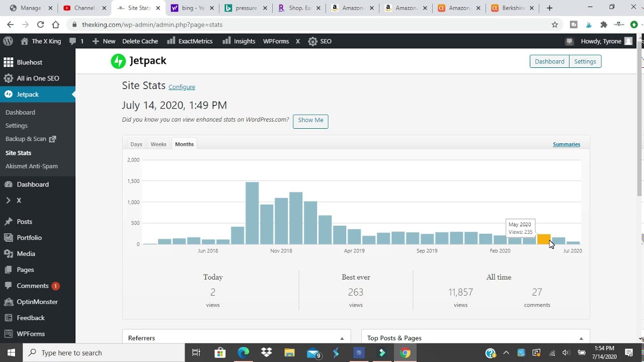The width and height of the screenshot is (644, 362).
Task: Open comments bubble in admin bar
Action: click(x=76, y=41)
